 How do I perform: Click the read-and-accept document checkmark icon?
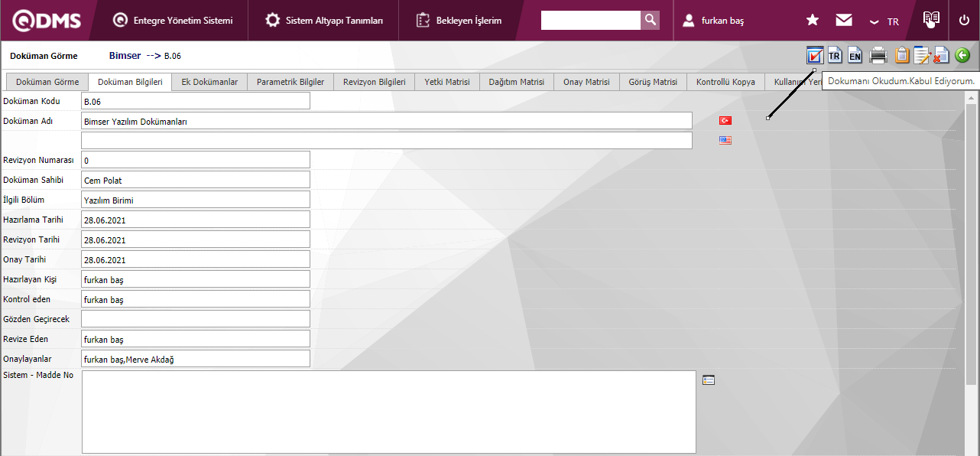pyautogui.click(x=815, y=55)
